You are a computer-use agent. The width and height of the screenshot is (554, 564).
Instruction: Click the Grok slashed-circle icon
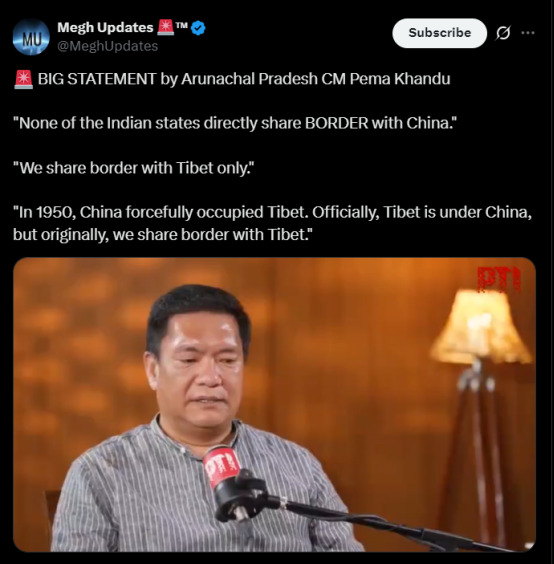click(503, 33)
